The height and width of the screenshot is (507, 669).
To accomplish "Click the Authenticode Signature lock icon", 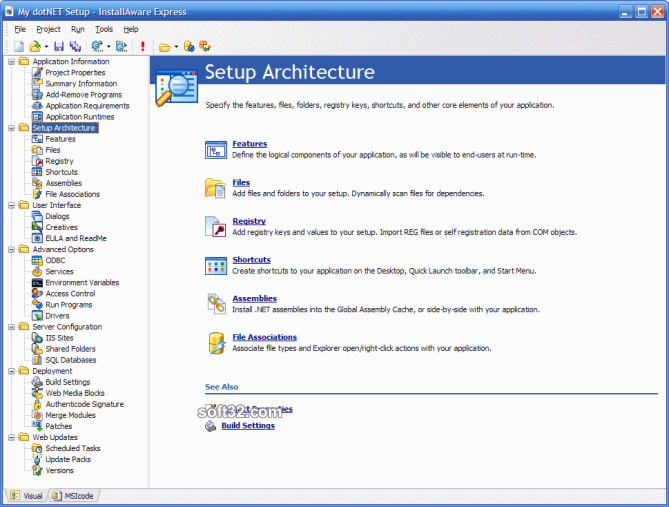I will [38, 404].
